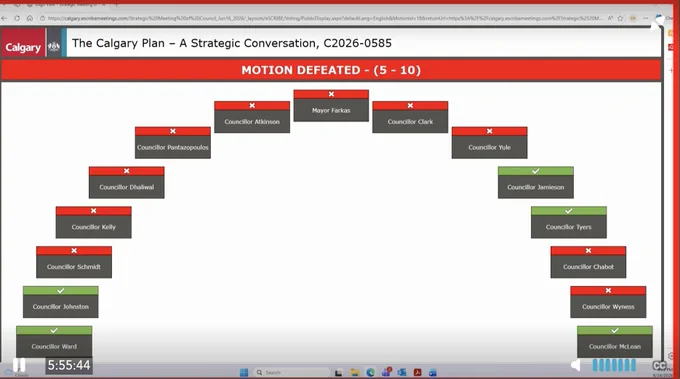Select Councillor Tyers name label
This screenshot has width=680, height=379.
[569, 227]
